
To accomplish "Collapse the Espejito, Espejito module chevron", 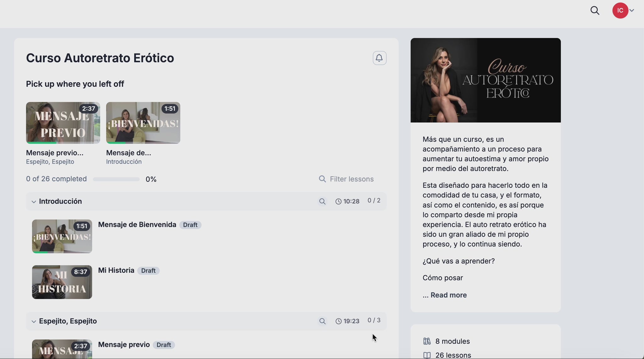I will tap(34, 321).
